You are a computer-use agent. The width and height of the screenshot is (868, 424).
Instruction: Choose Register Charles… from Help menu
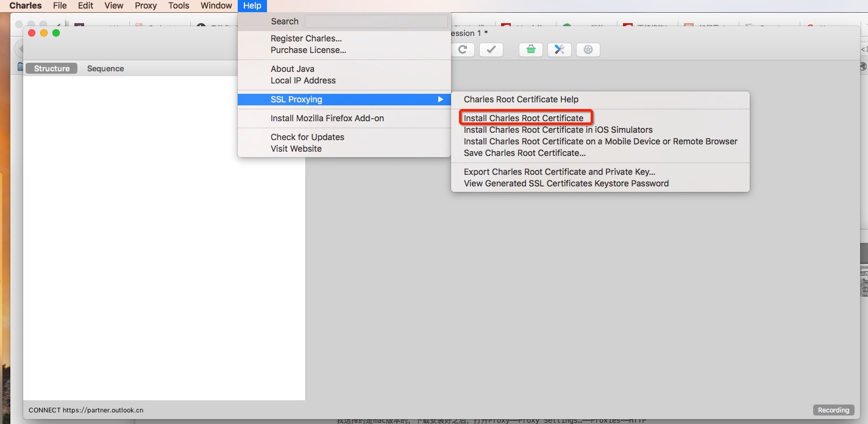(x=344, y=38)
